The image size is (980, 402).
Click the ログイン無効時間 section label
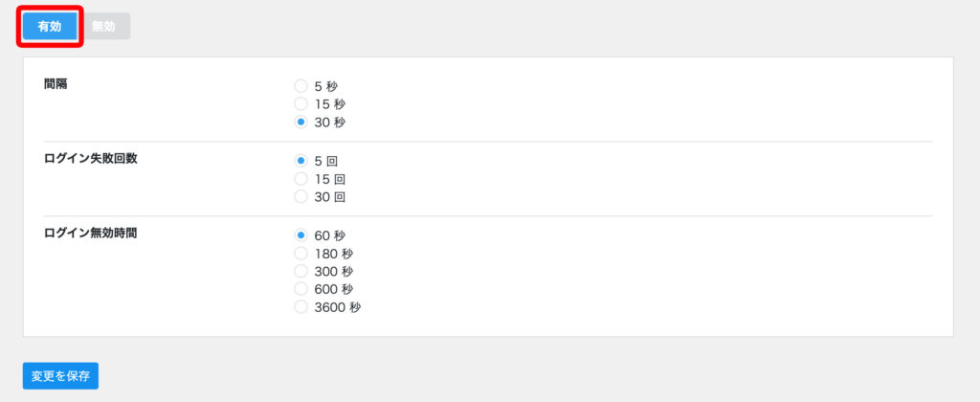click(x=91, y=233)
